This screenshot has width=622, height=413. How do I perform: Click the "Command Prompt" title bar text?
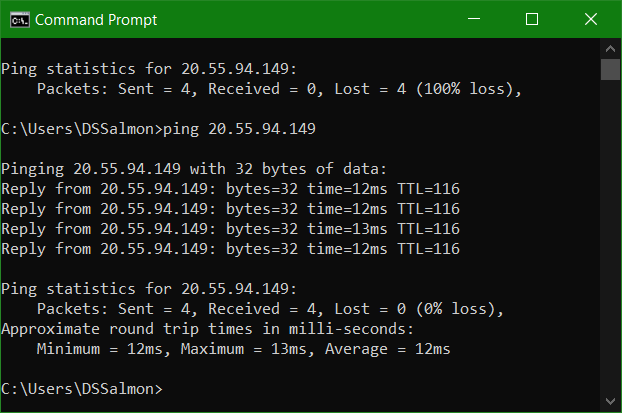pos(96,20)
